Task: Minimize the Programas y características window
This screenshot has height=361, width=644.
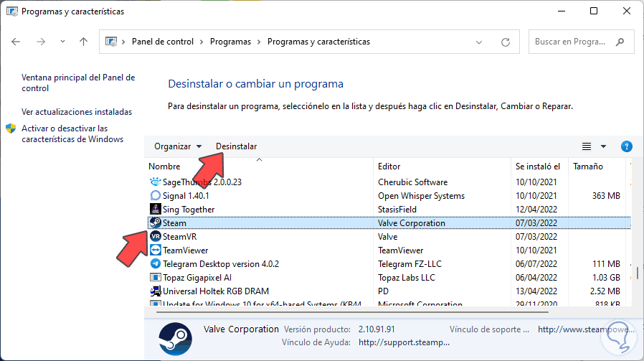Action: pos(562,11)
